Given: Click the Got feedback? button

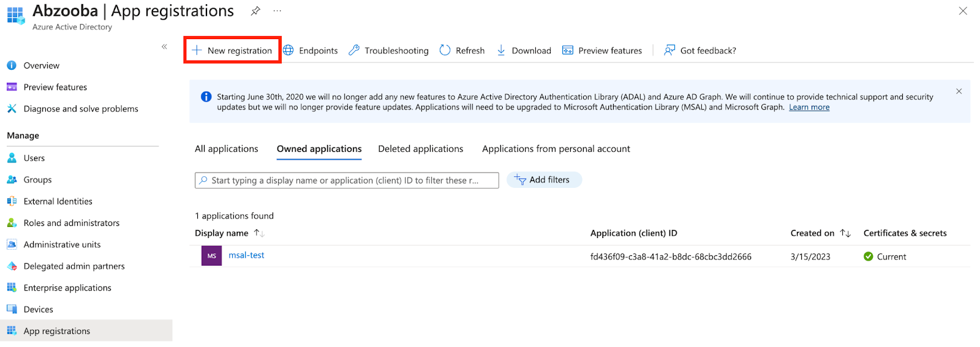Looking at the screenshot, I should click(x=700, y=50).
